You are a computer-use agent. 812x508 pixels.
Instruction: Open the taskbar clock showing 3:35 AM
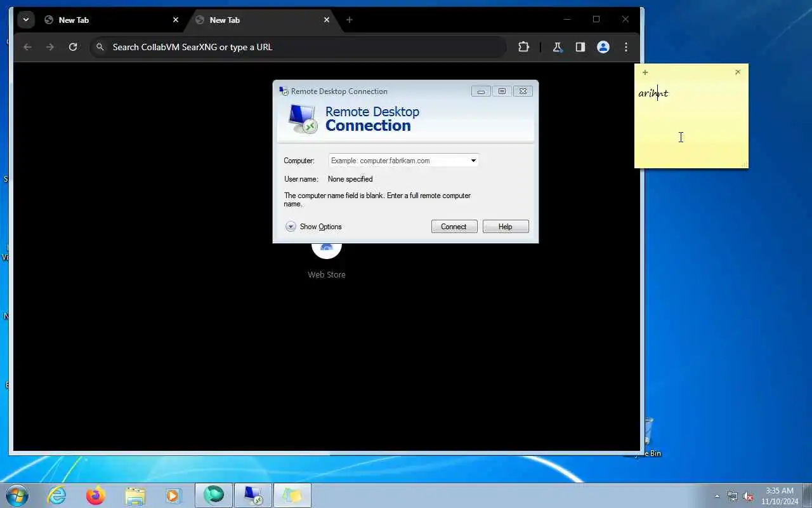click(780, 496)
